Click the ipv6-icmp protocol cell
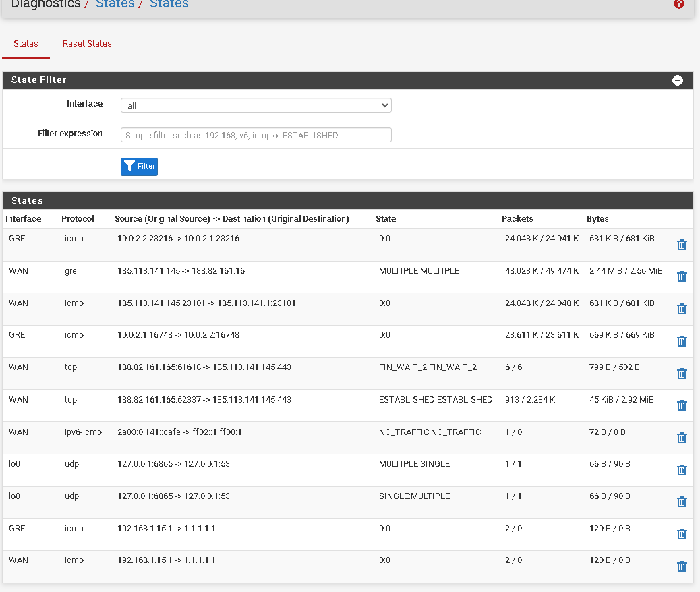The image size is (700, 592). pyautogui.click(x=83, y=432)
